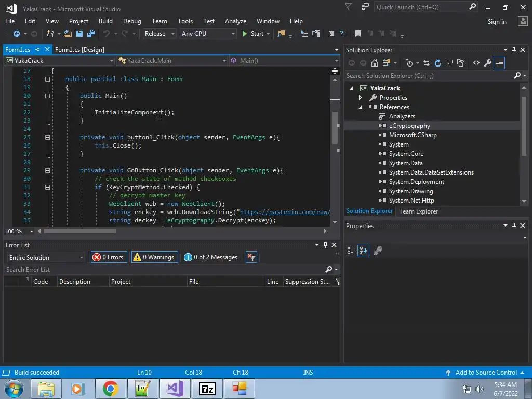
Task: Click Error List search magnifier icon
Action: 328,269
